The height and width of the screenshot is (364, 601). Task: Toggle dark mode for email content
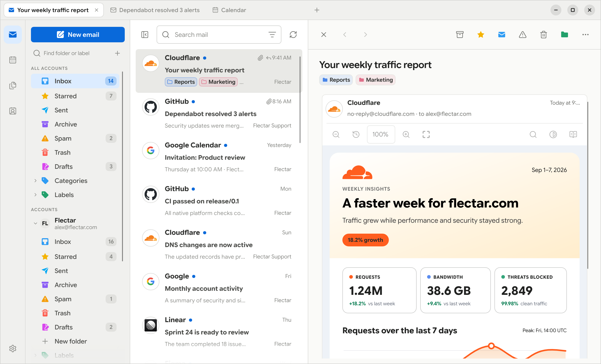click(x=553, y=134)
